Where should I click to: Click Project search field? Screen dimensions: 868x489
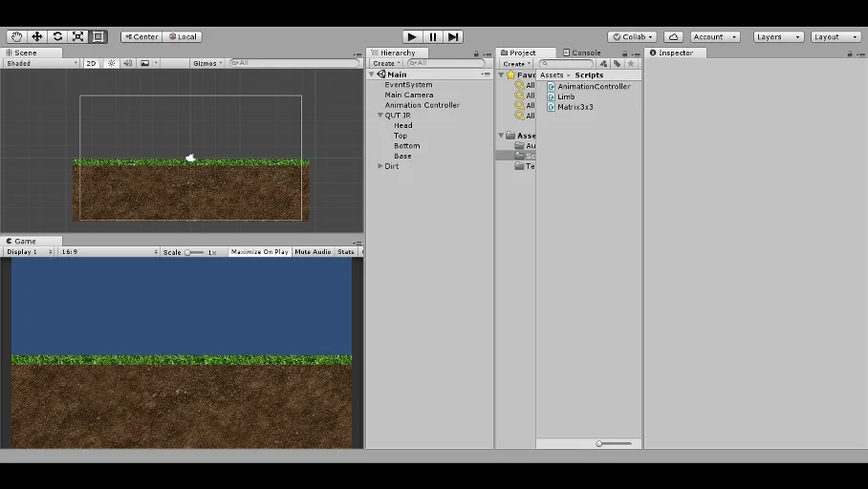[x=566, y=64]
